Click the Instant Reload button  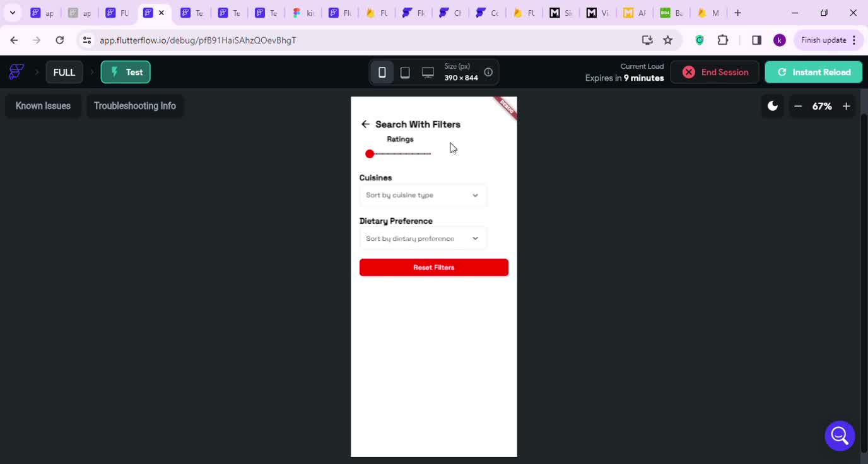pyautogui.click(x=813, y=72)
